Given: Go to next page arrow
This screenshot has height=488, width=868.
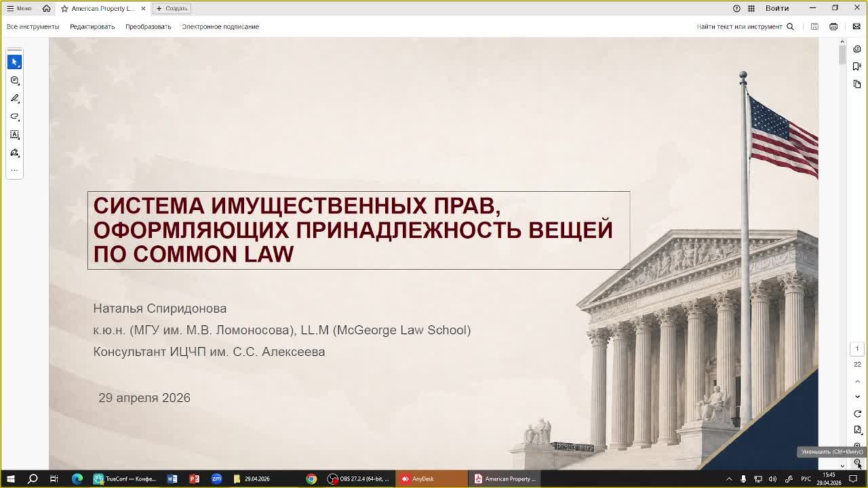Looking at the screenshot, I should point(857,396).
